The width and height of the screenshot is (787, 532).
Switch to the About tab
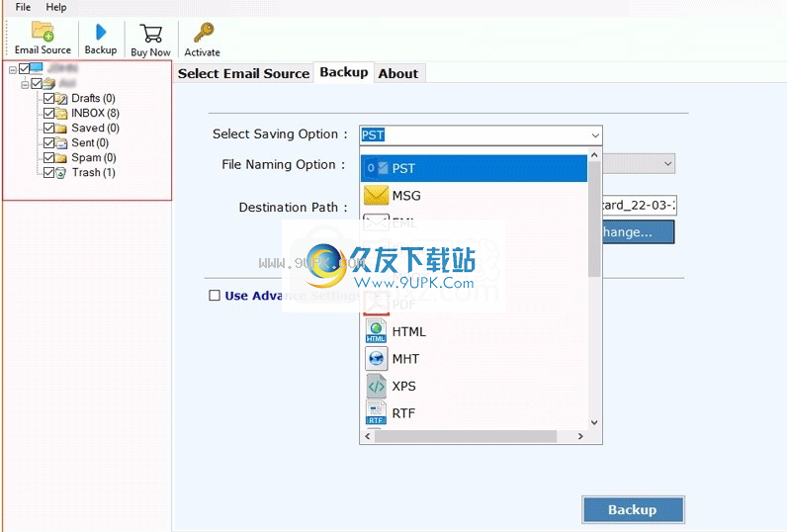(x=398, y=73)
